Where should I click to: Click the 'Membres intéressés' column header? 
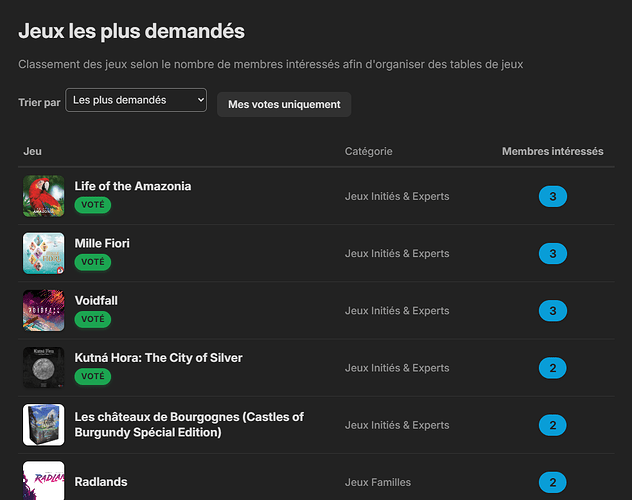click(553, 151)
